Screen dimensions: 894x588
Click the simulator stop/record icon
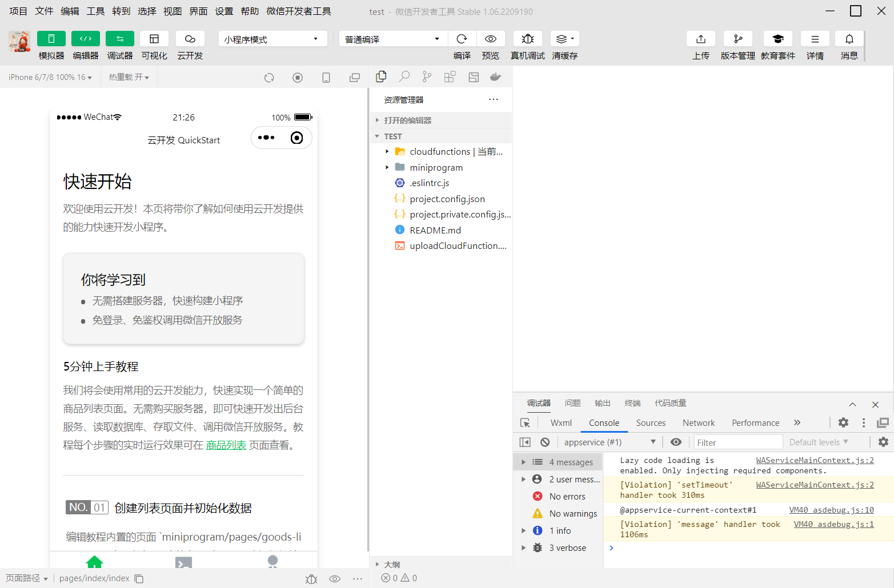coord(298,78)
